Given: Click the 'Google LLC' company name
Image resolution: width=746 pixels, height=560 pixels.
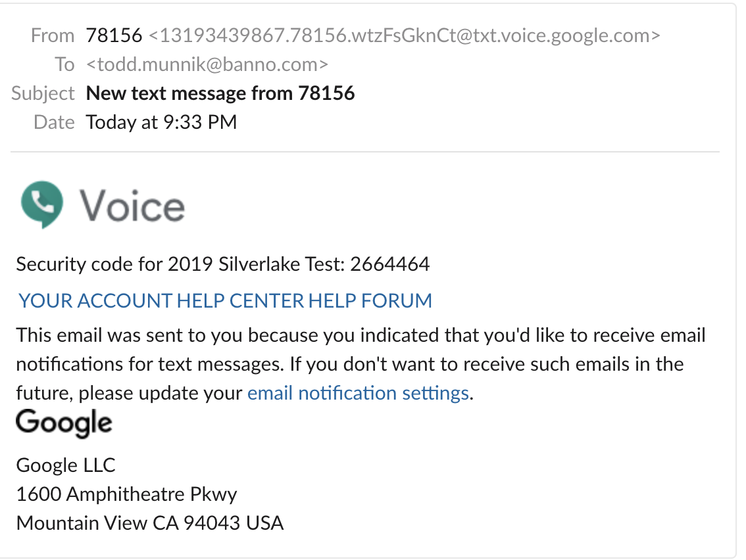Looking at the screenshot, I should point(66,465).
